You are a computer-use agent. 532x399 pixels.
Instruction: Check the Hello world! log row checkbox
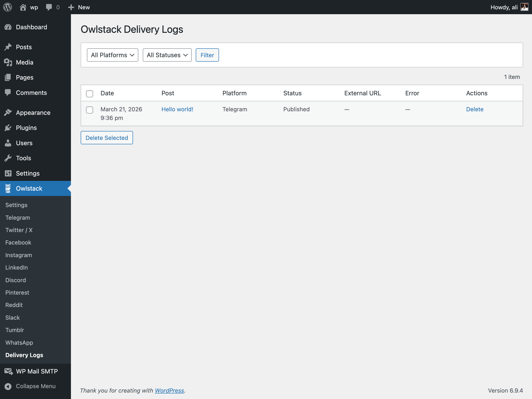coord(90,110)
